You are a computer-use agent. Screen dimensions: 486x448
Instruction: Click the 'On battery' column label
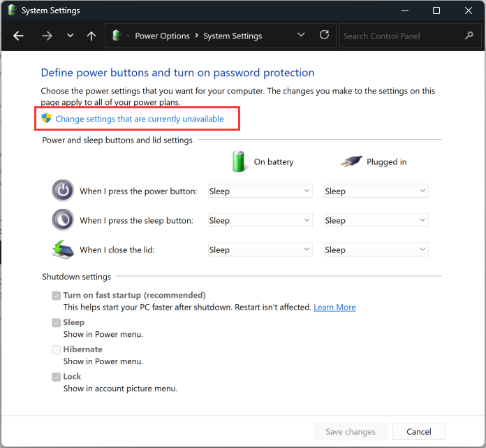tap(274, 161)
